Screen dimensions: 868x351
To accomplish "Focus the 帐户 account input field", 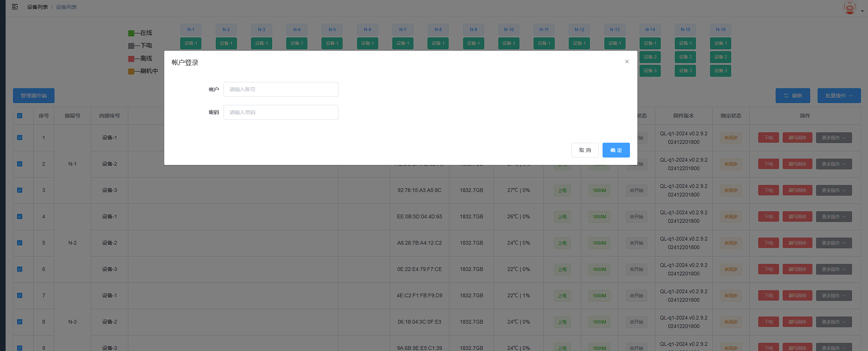I will click(x=281, y=89).
